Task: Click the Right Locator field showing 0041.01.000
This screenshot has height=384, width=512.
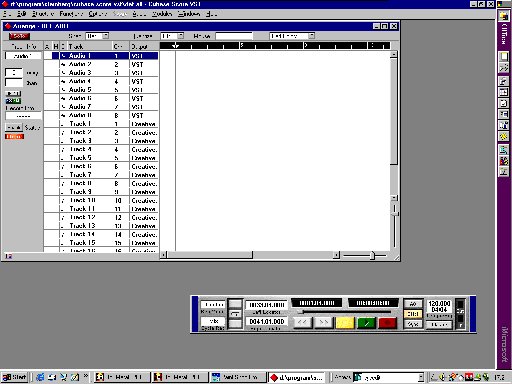Action: (x=267, y=322)
